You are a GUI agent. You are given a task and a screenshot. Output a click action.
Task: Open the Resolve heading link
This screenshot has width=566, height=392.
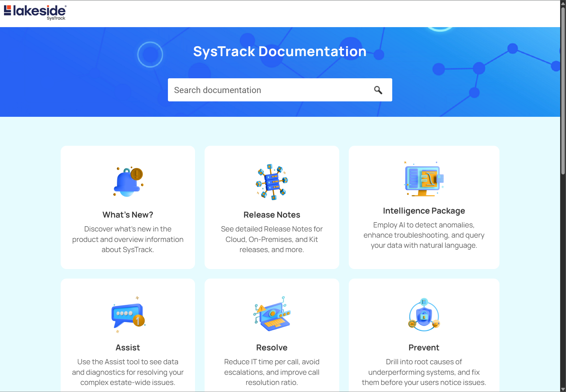tap(272, 348)
